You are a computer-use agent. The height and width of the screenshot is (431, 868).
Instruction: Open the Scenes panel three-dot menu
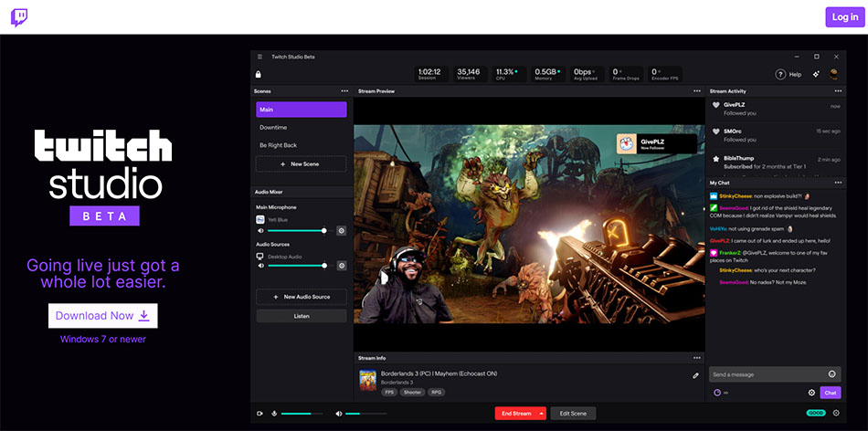[x=344, y=90]
